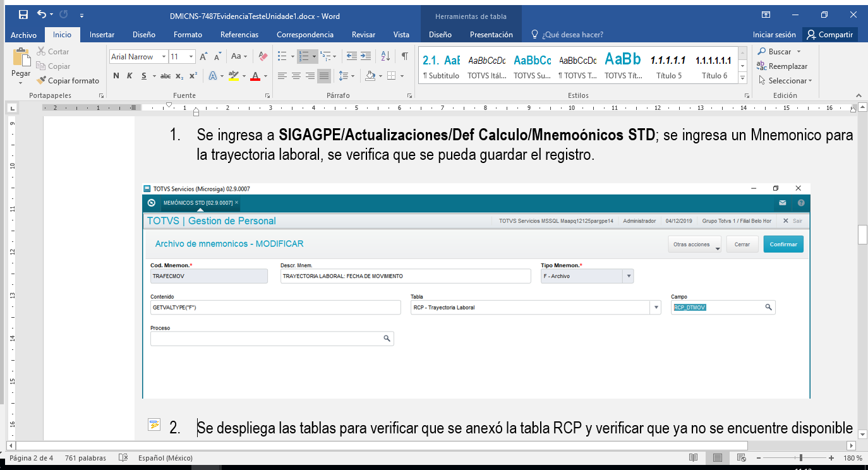Screen dimensions: 868x470
Task: Increase font size with the grow font icon
Action: (203, 57)
